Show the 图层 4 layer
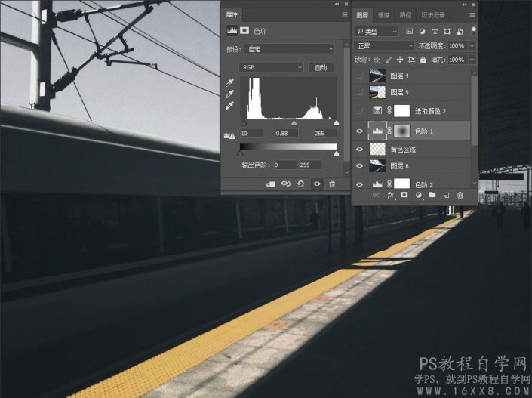Screen dimensions: 532x398 359,76
